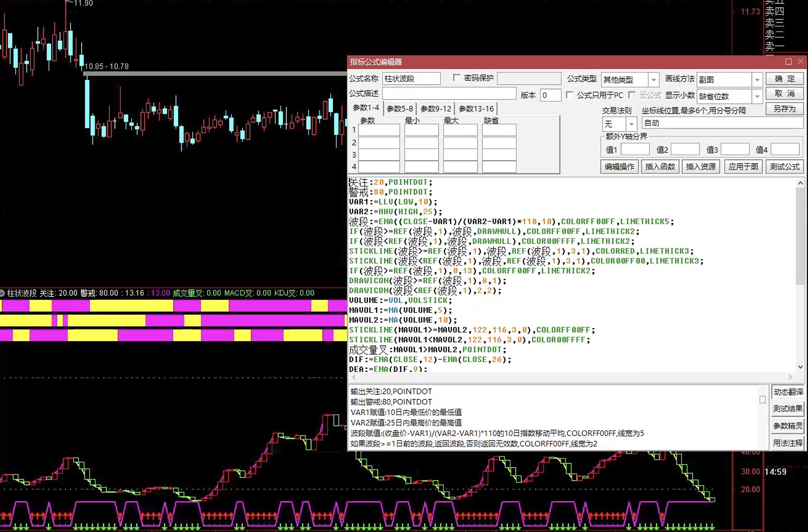This screenshot has width=808, height=532.
Task: Toggle the 公式只用于PC checkbox
Action: 570,95
